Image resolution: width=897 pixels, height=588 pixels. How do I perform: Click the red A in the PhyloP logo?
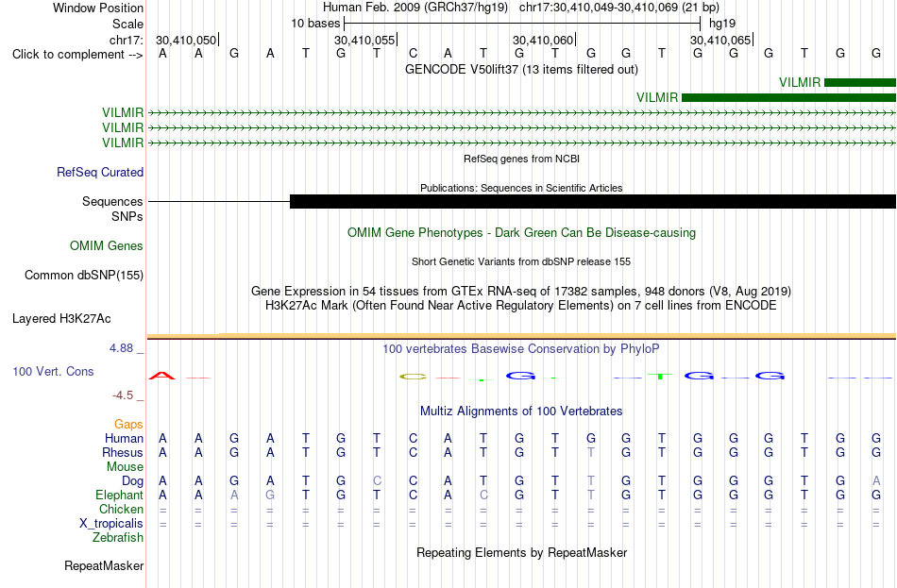click(x=162, y=376)
